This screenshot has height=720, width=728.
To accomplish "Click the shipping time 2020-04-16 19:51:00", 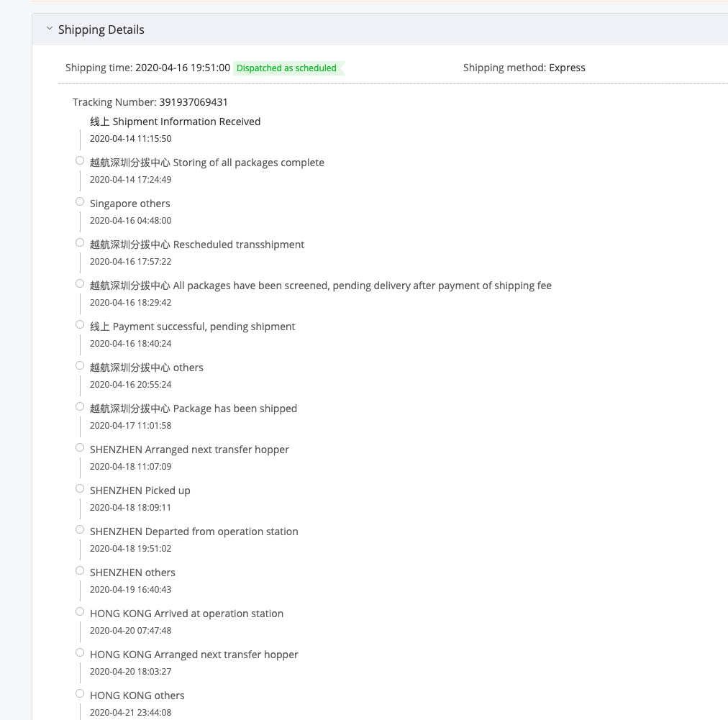I will pos(183,68).
